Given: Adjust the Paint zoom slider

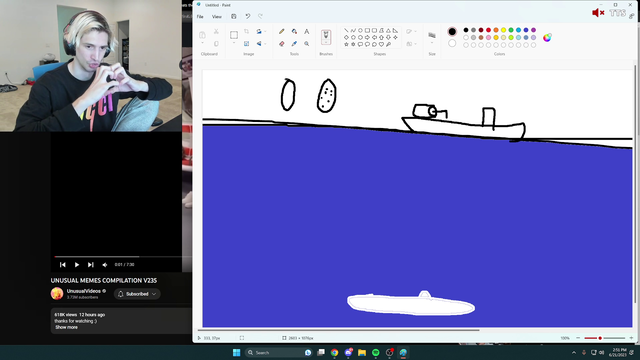Looking at the screenshot, I should point(604,338).
